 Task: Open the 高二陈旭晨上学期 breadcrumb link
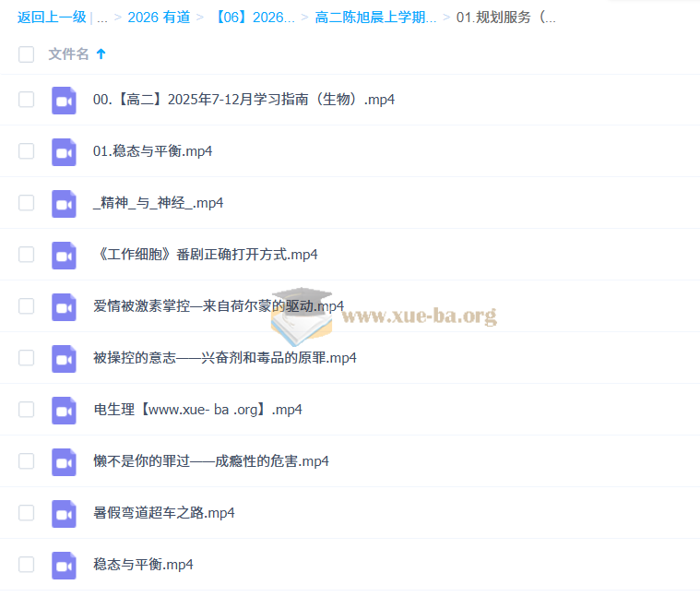(375, 18)
